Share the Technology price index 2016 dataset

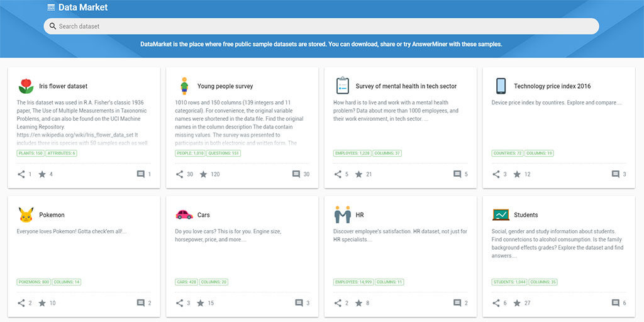tap(496, 174)
